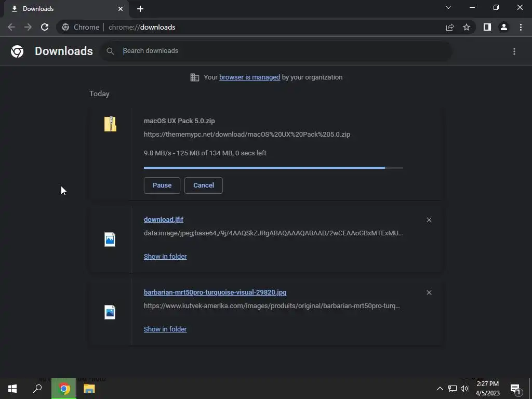This screenshot has height=399, width=532.
Task: Remove barbarian-mrt50pro jpg from the list
Action: (x=429, y=292)
